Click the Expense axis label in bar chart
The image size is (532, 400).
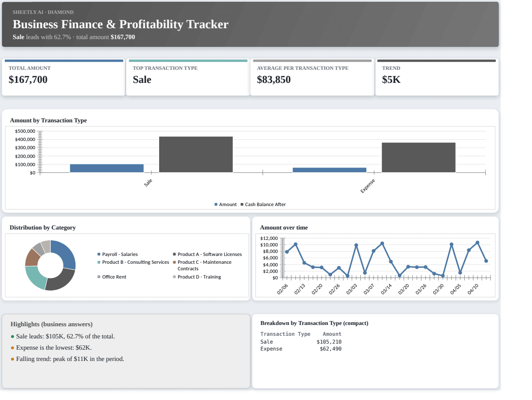coord(368,186)
